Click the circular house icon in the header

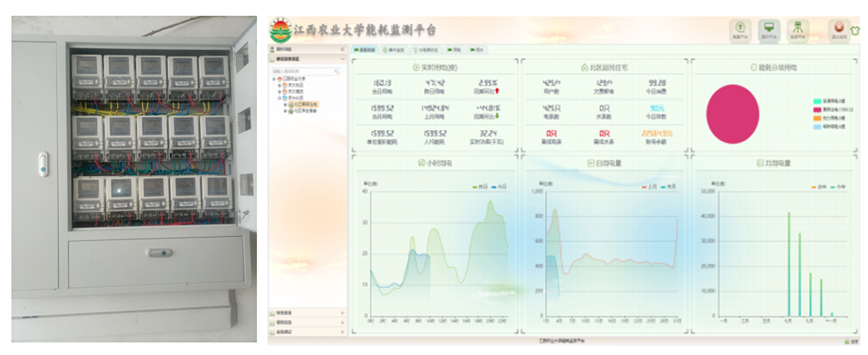coord(740,28)
